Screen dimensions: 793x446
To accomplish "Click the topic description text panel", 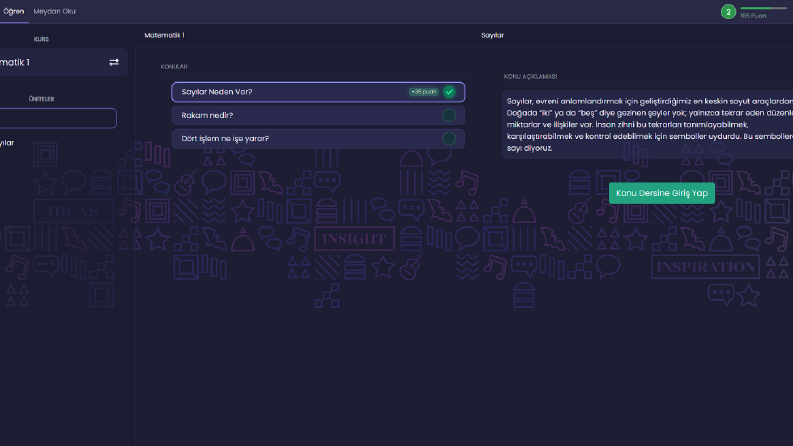I will 647,125.
